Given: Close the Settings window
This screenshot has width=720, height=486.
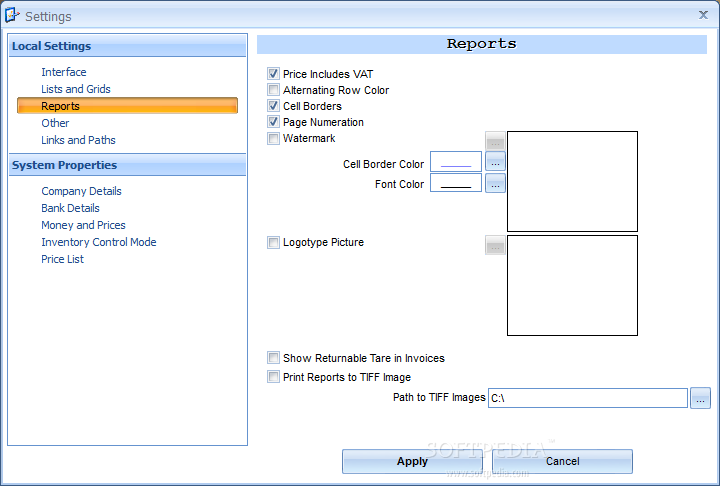Looking at the screenshot, I should [703, 15].
